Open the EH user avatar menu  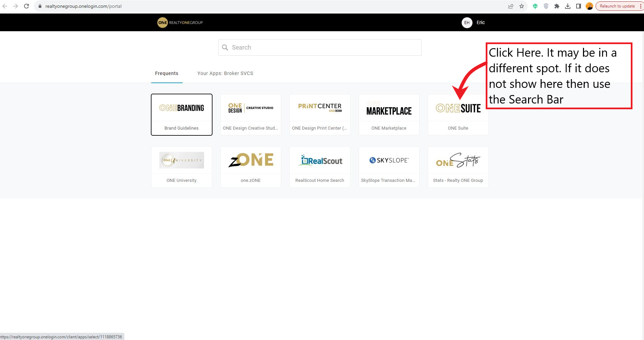[467, 22]
